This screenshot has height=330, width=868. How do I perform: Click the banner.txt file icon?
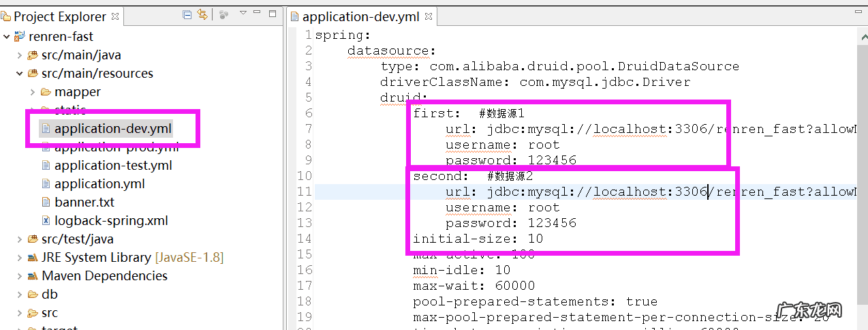point(46,202)
